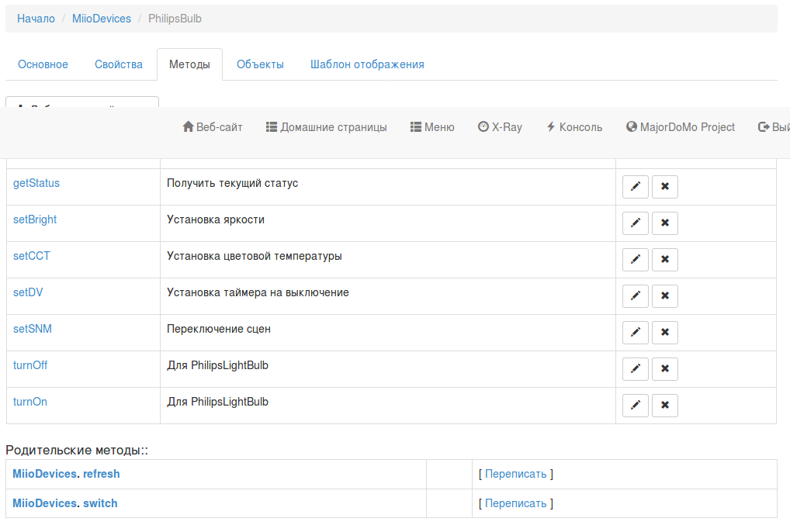Edit the setCCT method via pencil icon
Viewport: 790px width, 532px height.
click(x=635, y=260)
